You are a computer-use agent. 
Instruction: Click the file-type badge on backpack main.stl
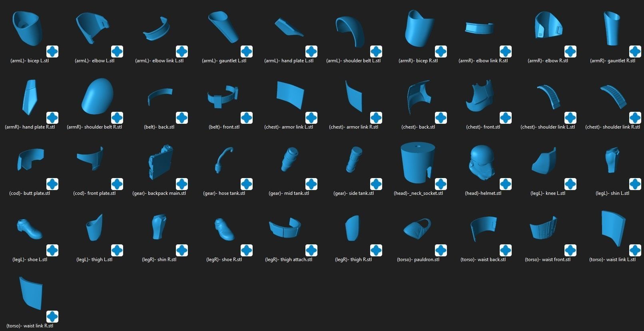tap(182, 184)
